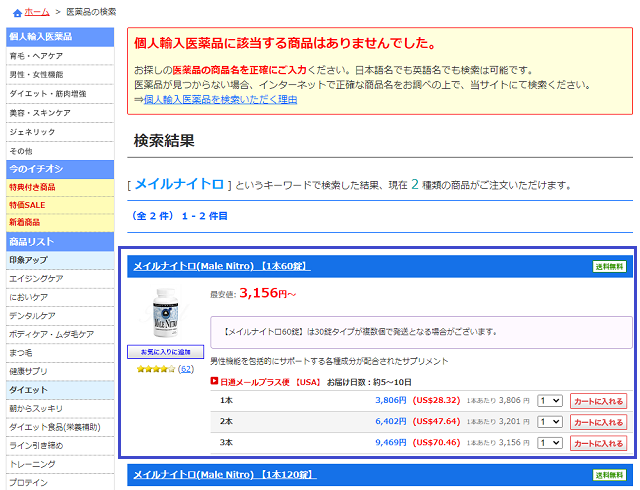Click the 商品リスト sidebar header
This screenshot has height=490, width=640.
(60, 242)
